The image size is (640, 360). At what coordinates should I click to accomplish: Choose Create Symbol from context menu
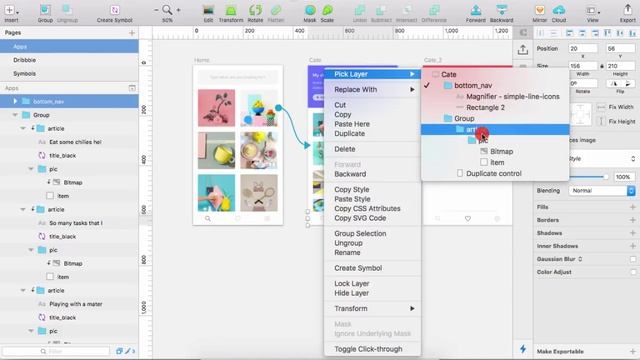358,268
